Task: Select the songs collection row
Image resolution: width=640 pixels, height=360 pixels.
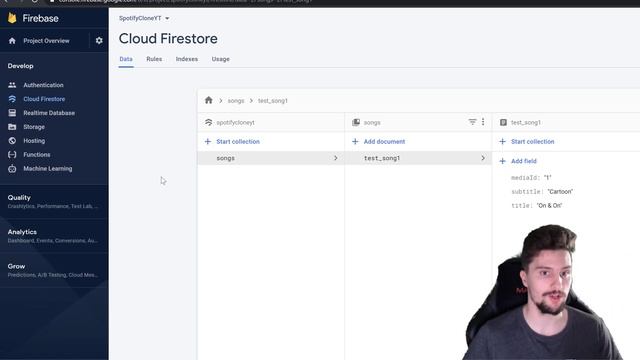Action: point(271,158)
